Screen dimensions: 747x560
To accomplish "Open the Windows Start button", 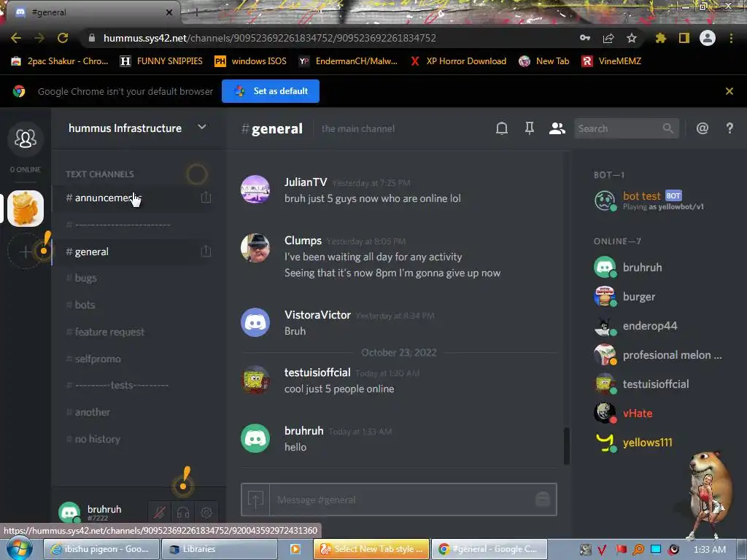I will click(19, 548).
